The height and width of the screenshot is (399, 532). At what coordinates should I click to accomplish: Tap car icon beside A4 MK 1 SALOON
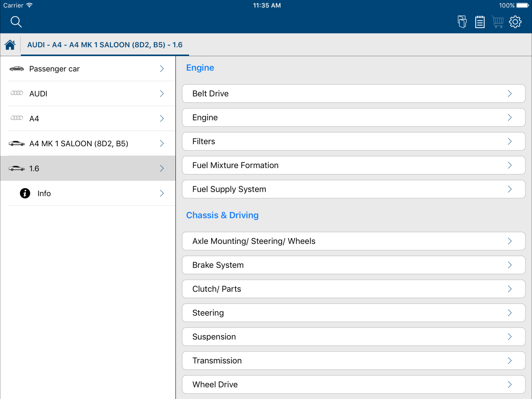coord(17,143)
